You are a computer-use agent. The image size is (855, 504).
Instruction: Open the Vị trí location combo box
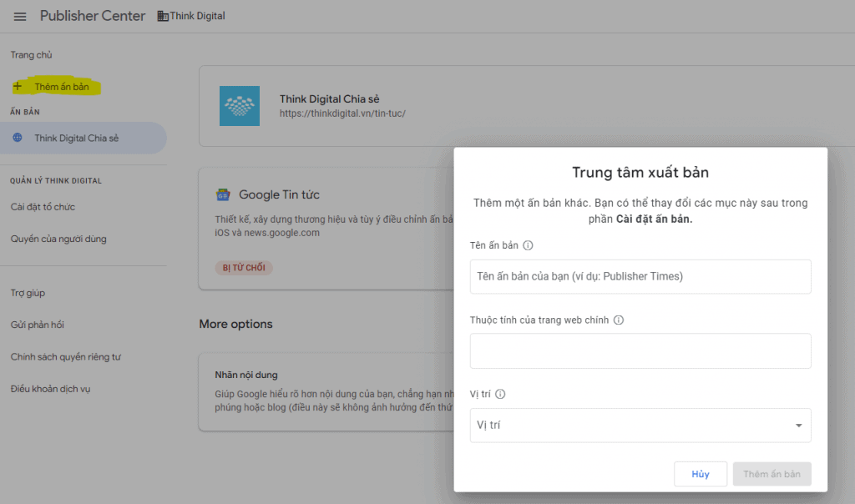pyautogui.click(x=626, y=426)
